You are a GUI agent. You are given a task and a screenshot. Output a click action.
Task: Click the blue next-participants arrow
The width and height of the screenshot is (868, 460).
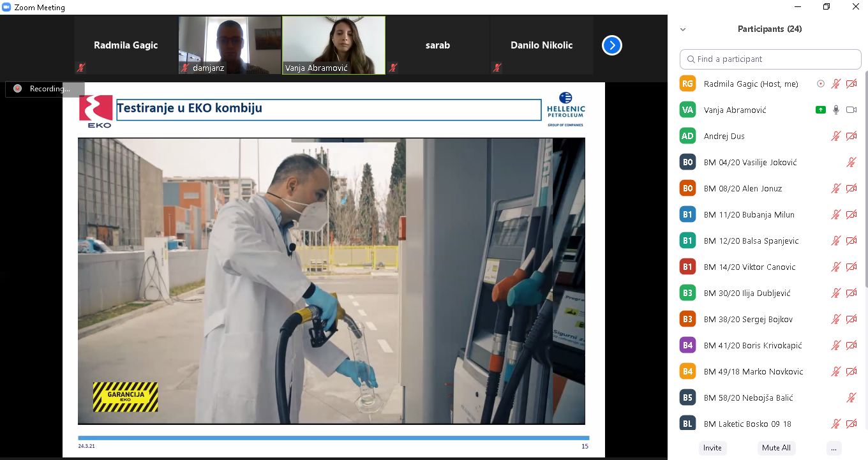click(x=611, y=45)
